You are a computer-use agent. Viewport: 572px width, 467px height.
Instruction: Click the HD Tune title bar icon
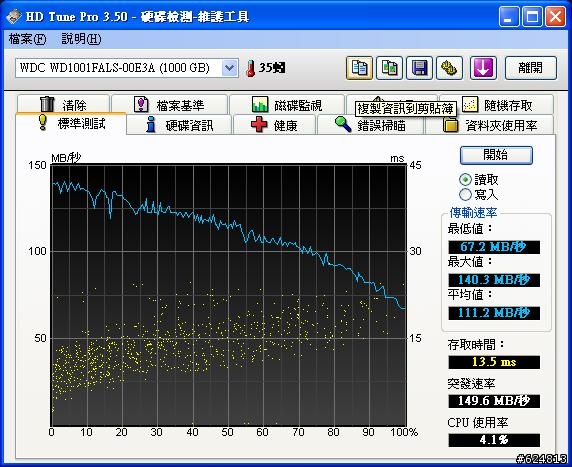click(x=13, y=16)
